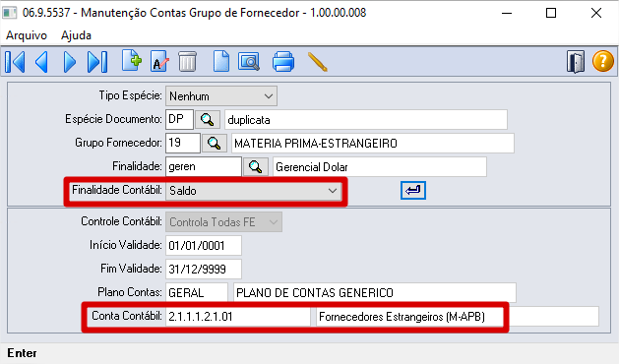Click the Finalidade Contábil label
The width and height of the screenshot is (619, 364).
117,190
